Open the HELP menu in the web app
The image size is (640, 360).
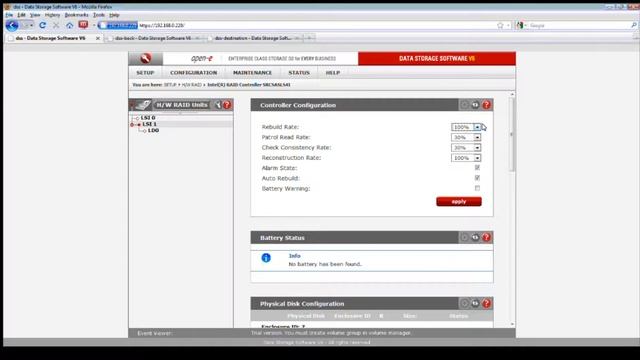click(x=333, y=73)
